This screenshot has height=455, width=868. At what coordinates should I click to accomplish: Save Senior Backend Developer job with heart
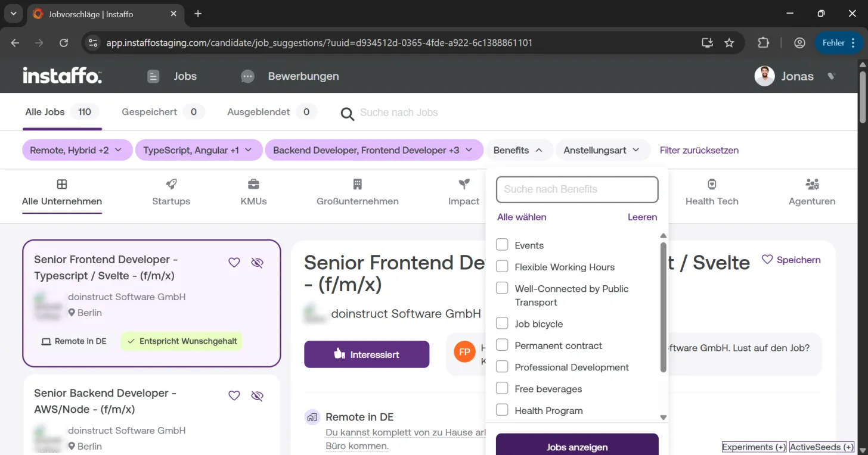coord(234,395)
